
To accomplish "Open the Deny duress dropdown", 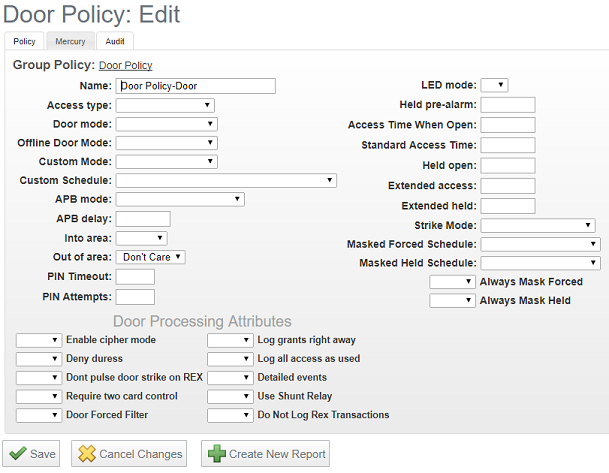I will click(x=38, y=359).
